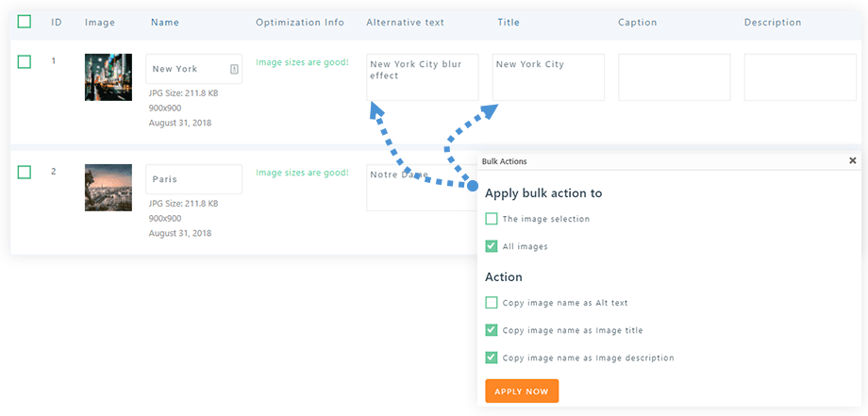Click the title field containing New York City
The width and height of the screenshot is (868, 416).
pos(548,77)
